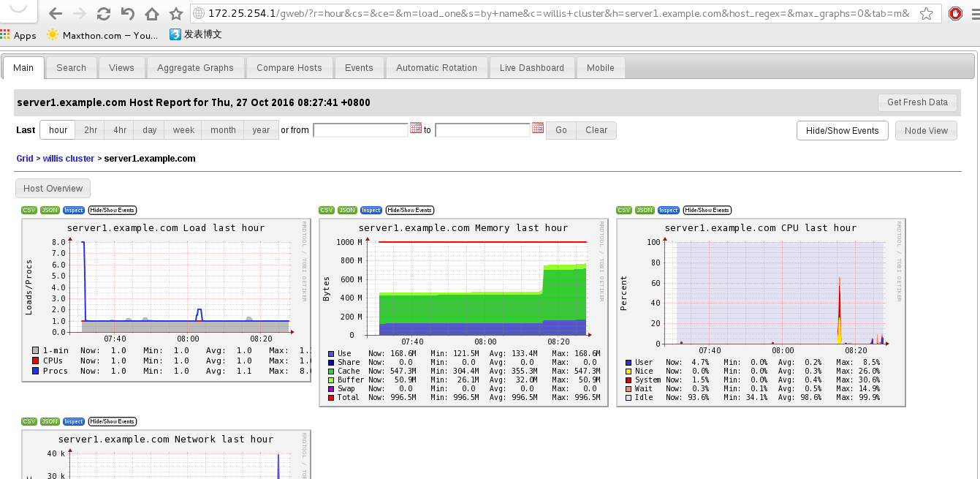
Task: Select the year time range
Action: (x=261, y=130)
